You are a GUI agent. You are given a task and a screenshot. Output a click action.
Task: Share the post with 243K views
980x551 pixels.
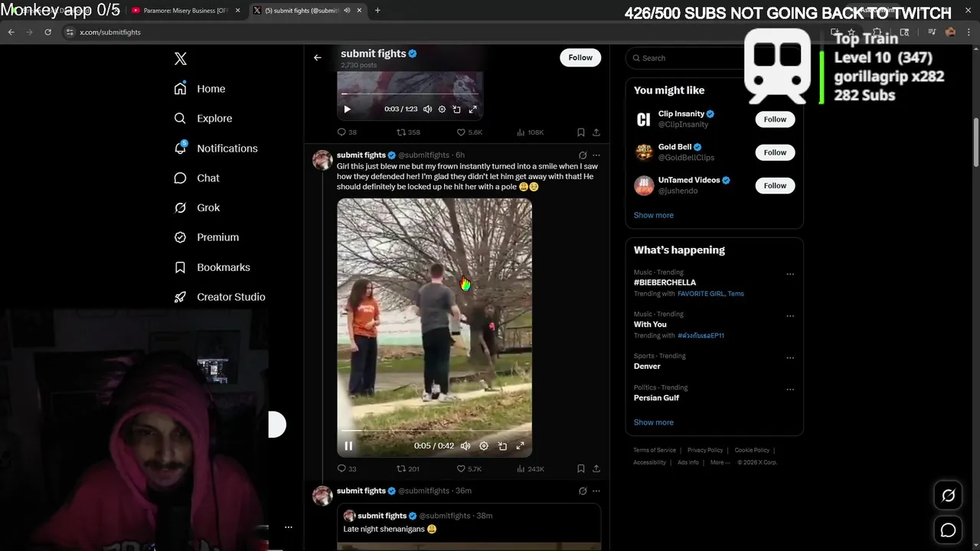tap(596, 468)
